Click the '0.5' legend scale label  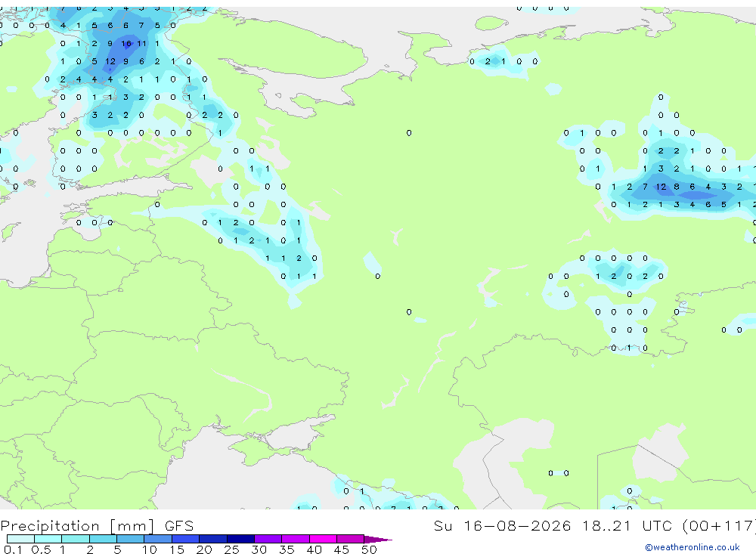point(41,549)
